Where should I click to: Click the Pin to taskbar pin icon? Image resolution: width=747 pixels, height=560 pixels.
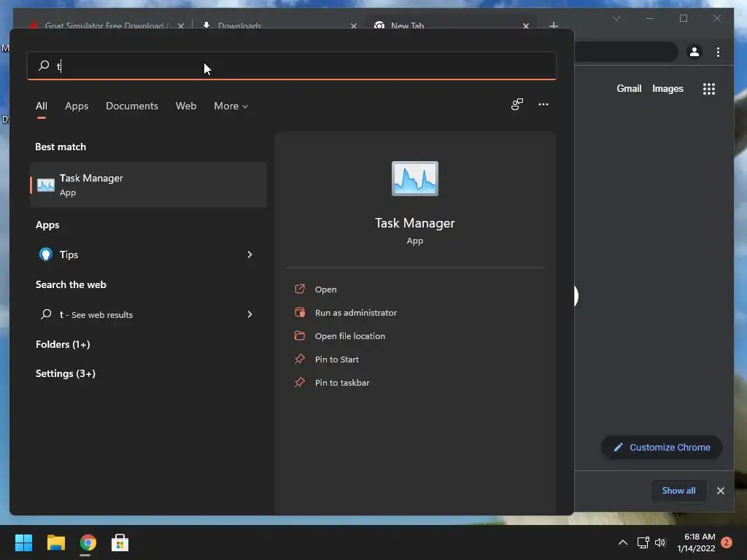click(x=300, y=382)
